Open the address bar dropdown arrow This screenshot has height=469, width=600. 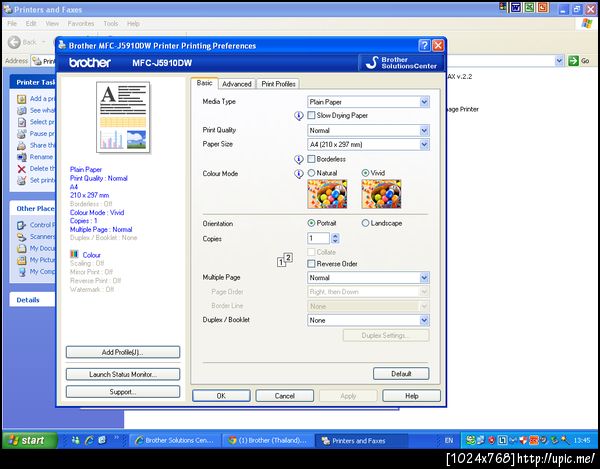click(559, 60)
